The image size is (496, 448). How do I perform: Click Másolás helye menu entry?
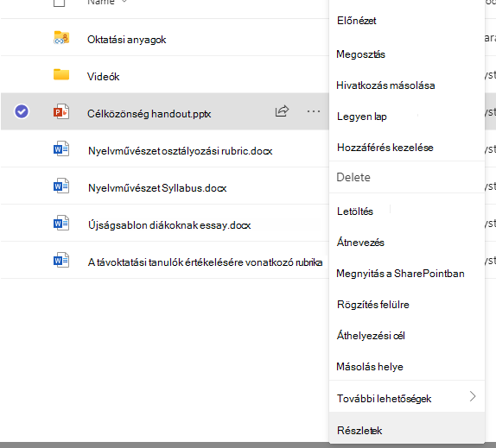[x=370, y=367]
